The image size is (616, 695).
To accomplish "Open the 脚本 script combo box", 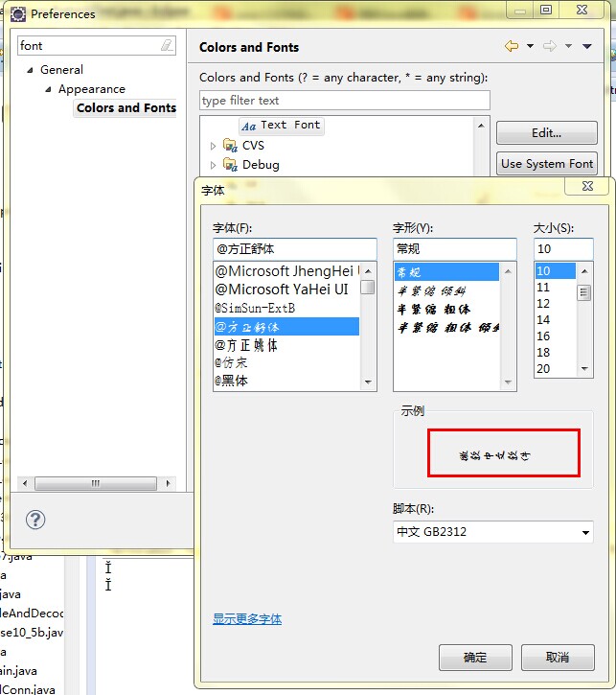I will [x=493, y=532].
